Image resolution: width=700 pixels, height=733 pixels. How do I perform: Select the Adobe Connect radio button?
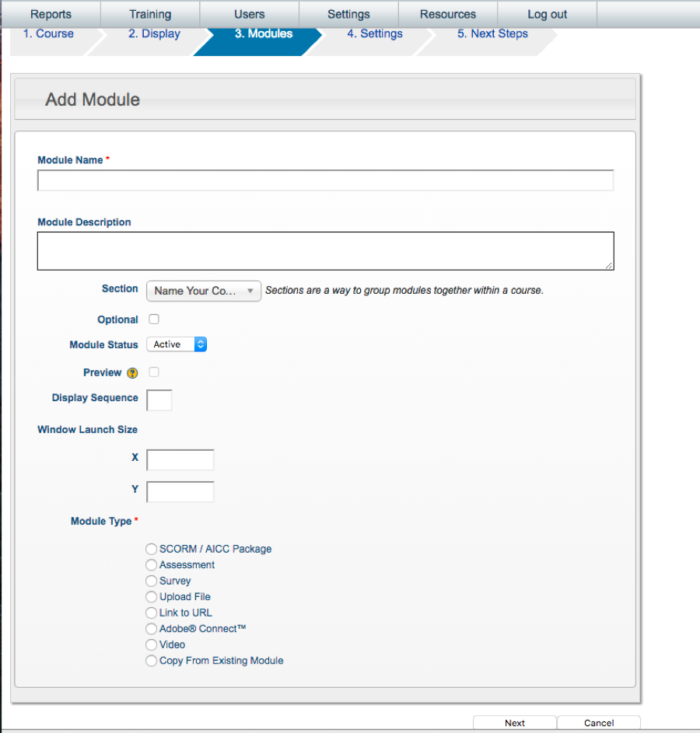[151, 629]
